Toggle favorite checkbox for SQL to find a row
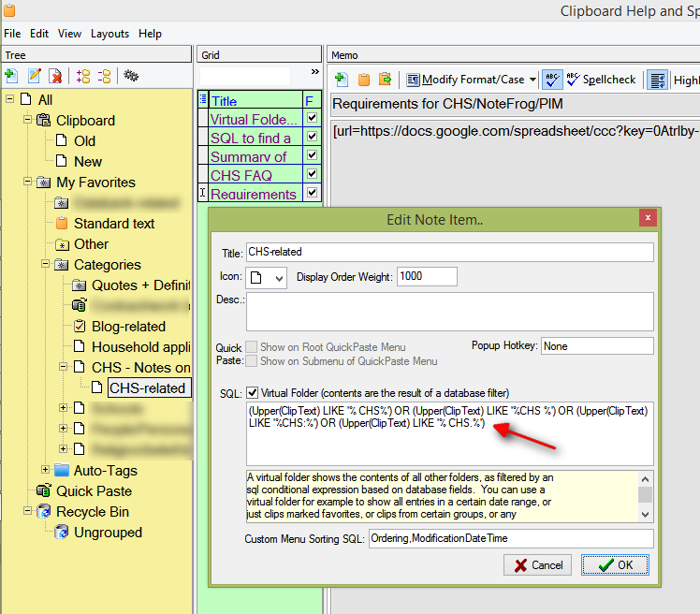The height and width of the screenshot is (614, 700). (312, 137)
